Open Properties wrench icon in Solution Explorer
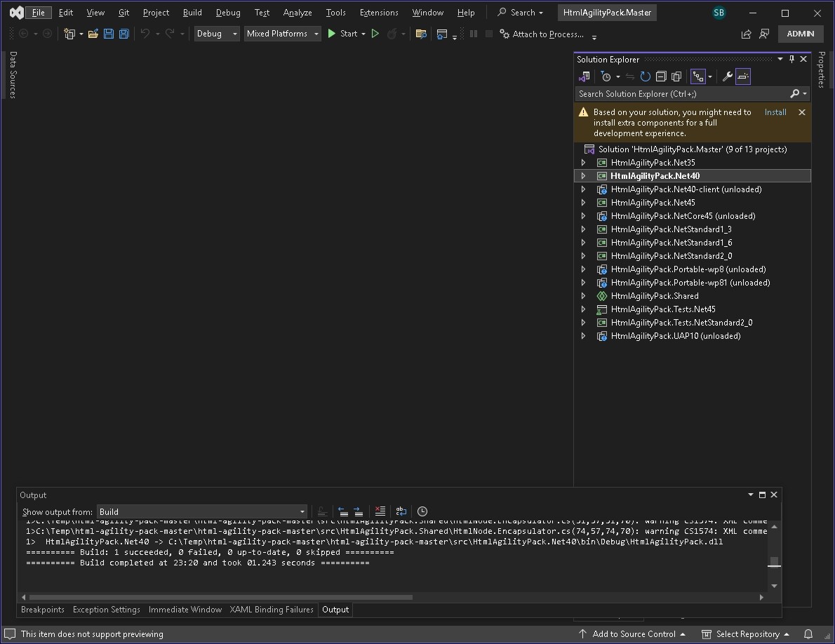This screenshot has width=835, height=644. pyautogui.click(x=728, y=76)
